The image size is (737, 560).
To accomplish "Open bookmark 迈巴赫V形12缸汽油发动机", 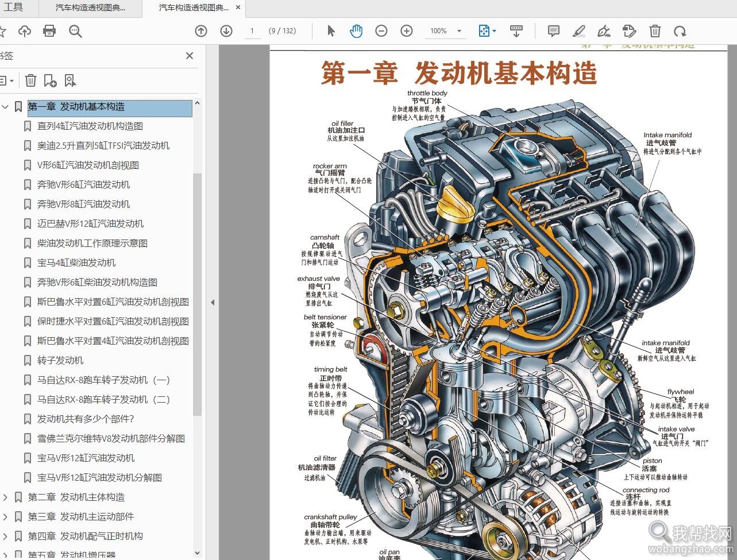I will 91,224.
